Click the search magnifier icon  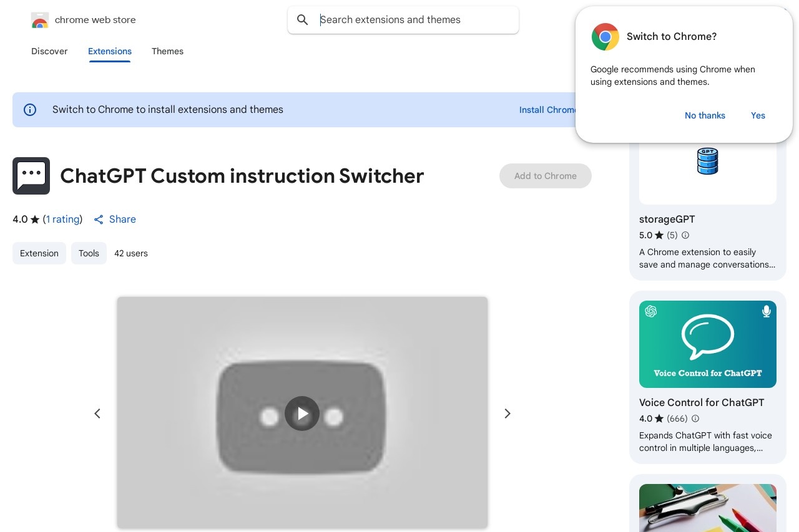303,20
